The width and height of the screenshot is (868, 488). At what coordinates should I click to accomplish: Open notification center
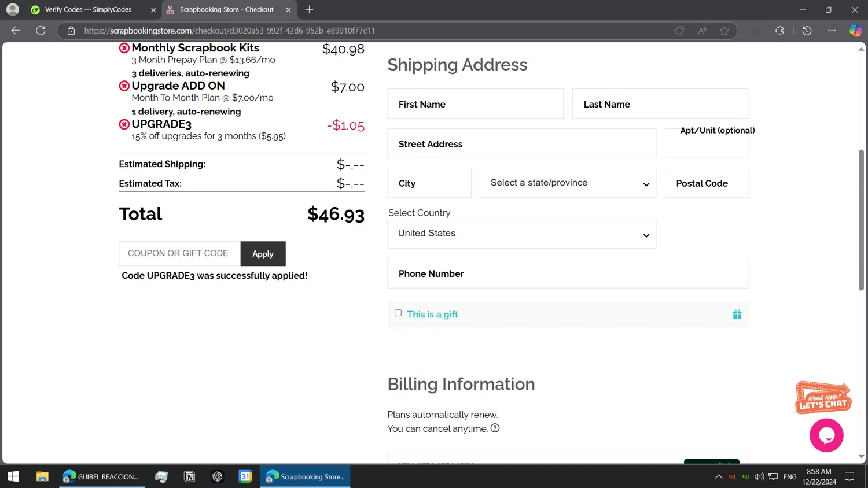[x=849, y=476]
